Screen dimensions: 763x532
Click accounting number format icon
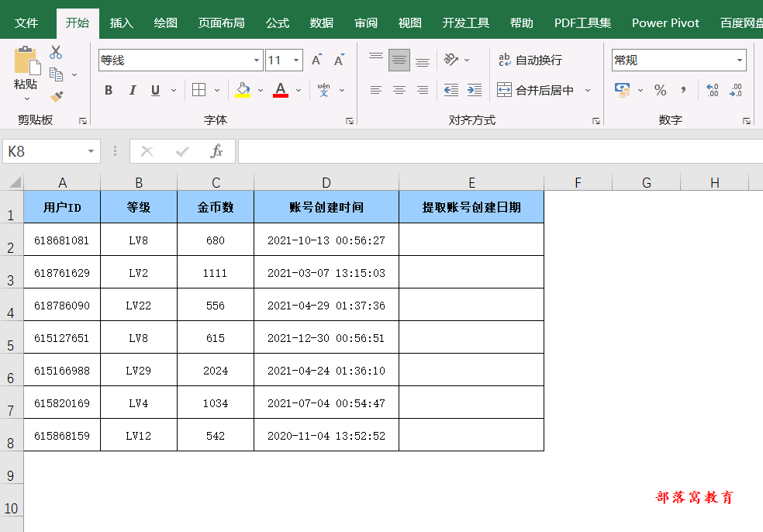(623, 90)
